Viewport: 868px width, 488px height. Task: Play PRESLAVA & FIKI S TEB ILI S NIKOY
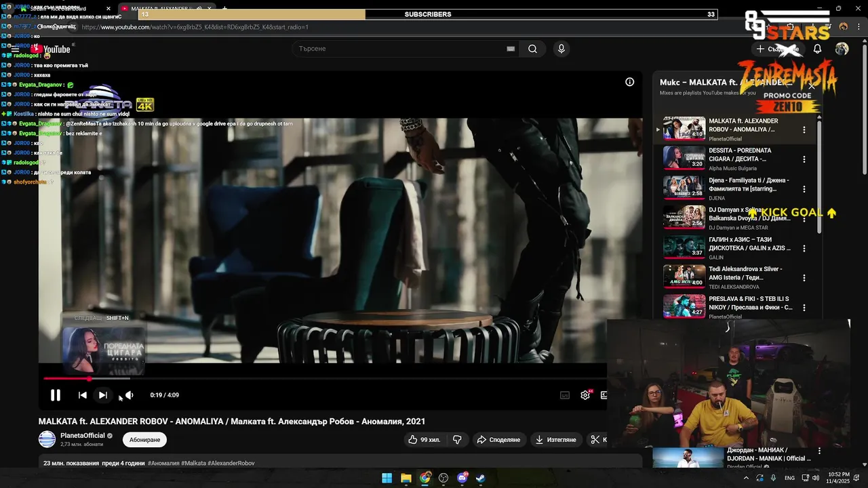point(684,306)
